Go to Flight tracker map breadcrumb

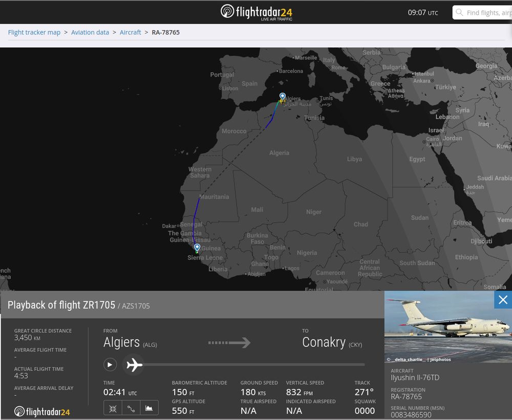click(x=34, y=32)
